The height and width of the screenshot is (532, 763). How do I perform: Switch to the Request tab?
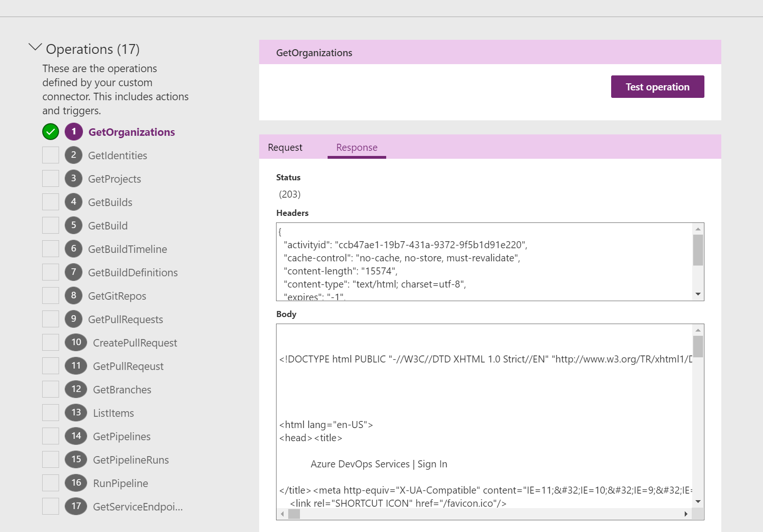tap(284, 147)
